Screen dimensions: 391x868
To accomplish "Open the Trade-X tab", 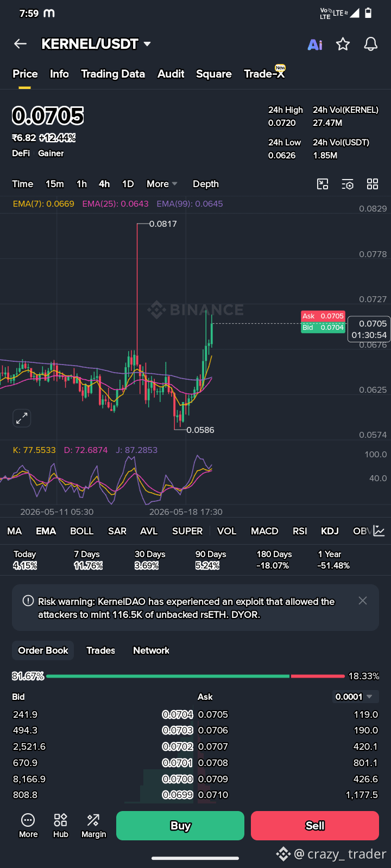I will pos(264,73).
